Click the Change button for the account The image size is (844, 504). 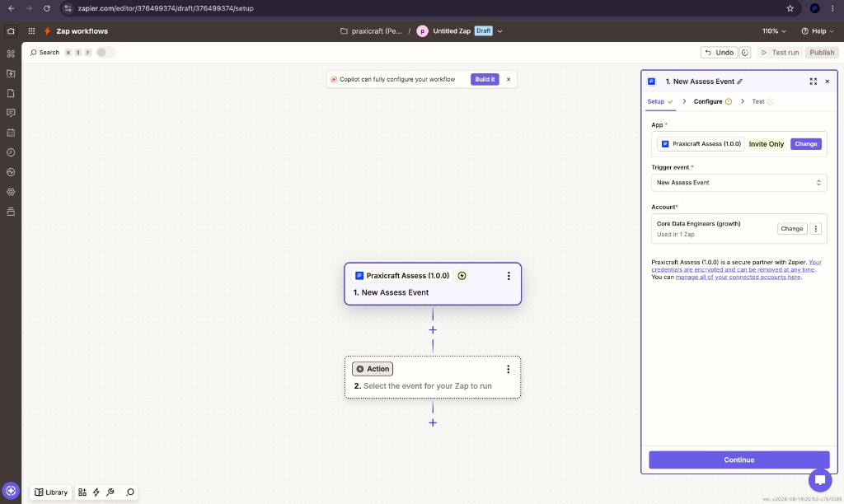pyautogui.click(x=792, y=229)
